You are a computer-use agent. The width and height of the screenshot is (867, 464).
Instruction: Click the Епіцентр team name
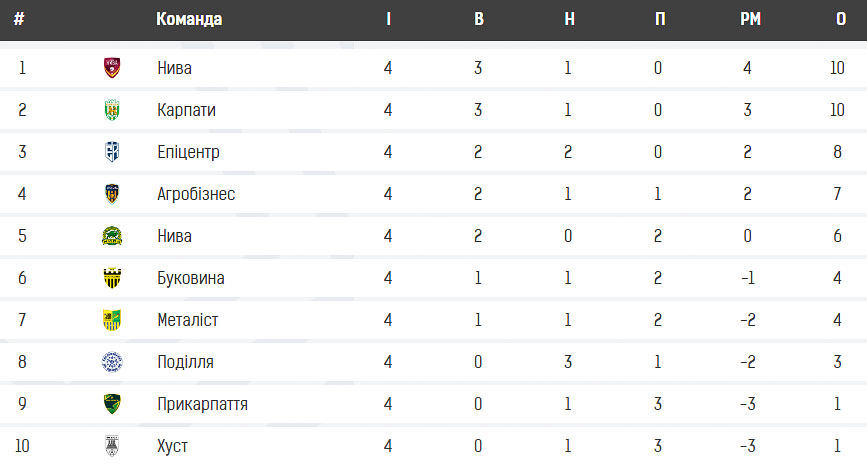click(x=189, y=152)
